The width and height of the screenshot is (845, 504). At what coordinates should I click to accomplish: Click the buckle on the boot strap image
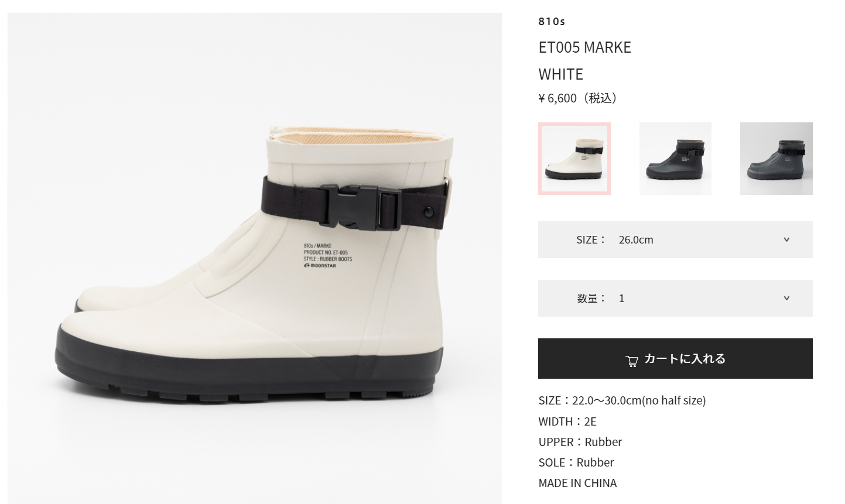[360, 206]
